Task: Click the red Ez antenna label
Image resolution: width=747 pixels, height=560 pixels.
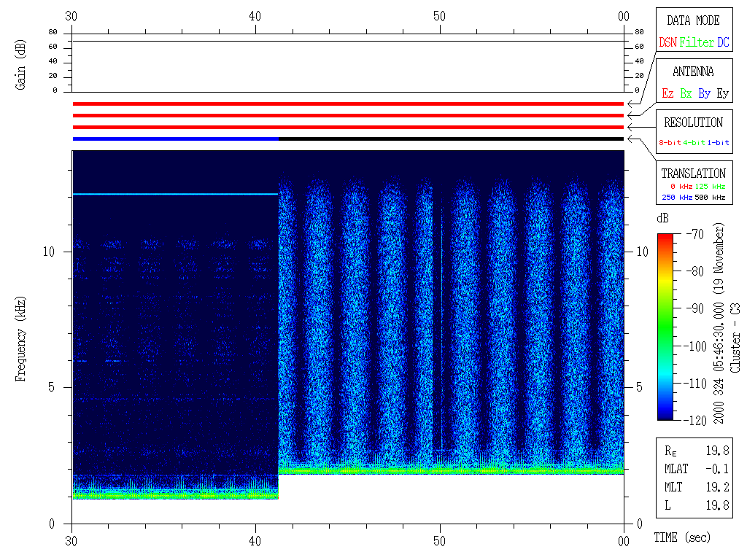Action: 667,93
